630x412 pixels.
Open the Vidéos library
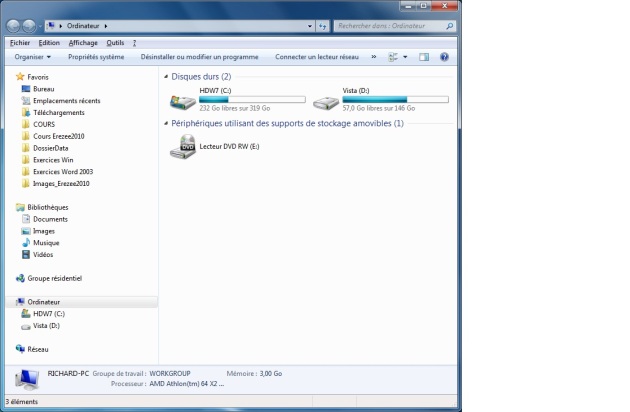click(37, 254)
